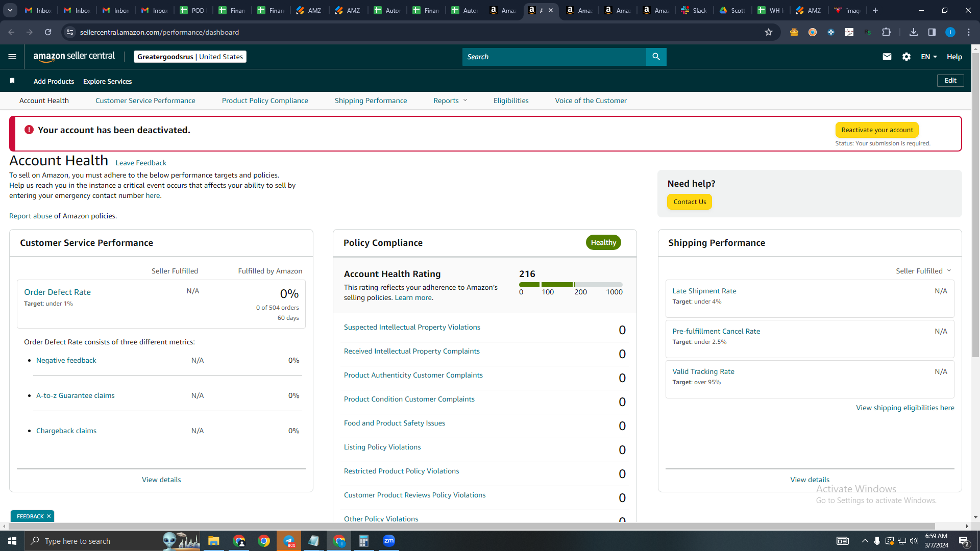Open Seller Fulfilled shipping dropdown
Screen dimensions: 980x551
coord(923,271)
